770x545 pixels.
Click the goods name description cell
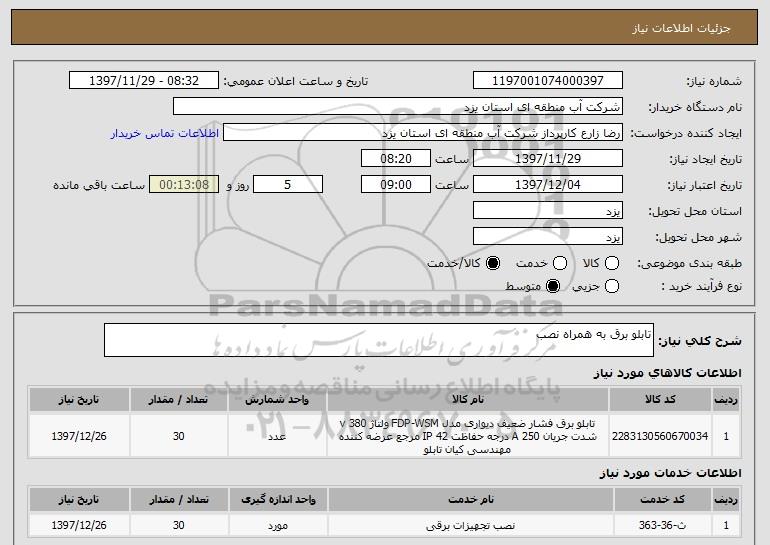468,436
